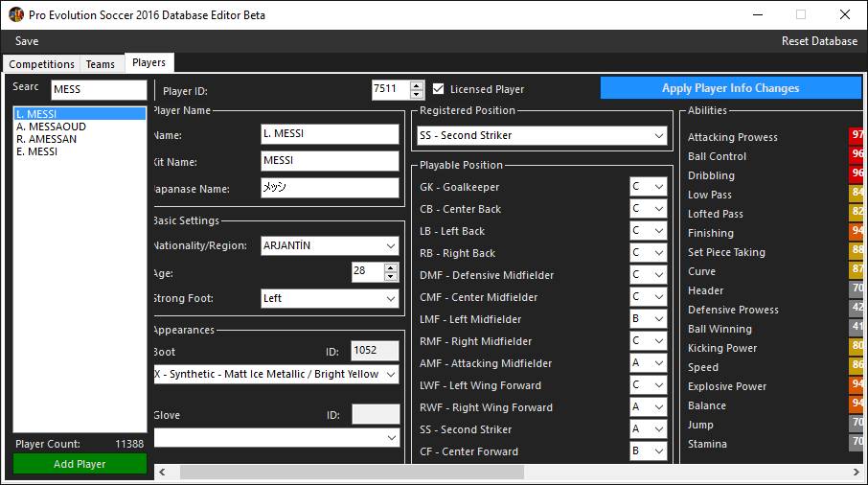Screen dimensions: 868x485
Task: Minimize the Database Editor window
Action: point(758,15)
